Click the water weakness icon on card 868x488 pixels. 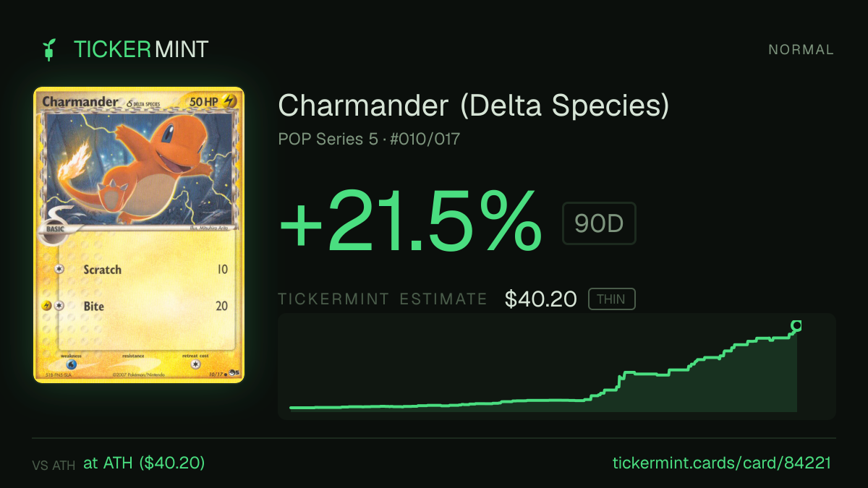pos(72,364)
